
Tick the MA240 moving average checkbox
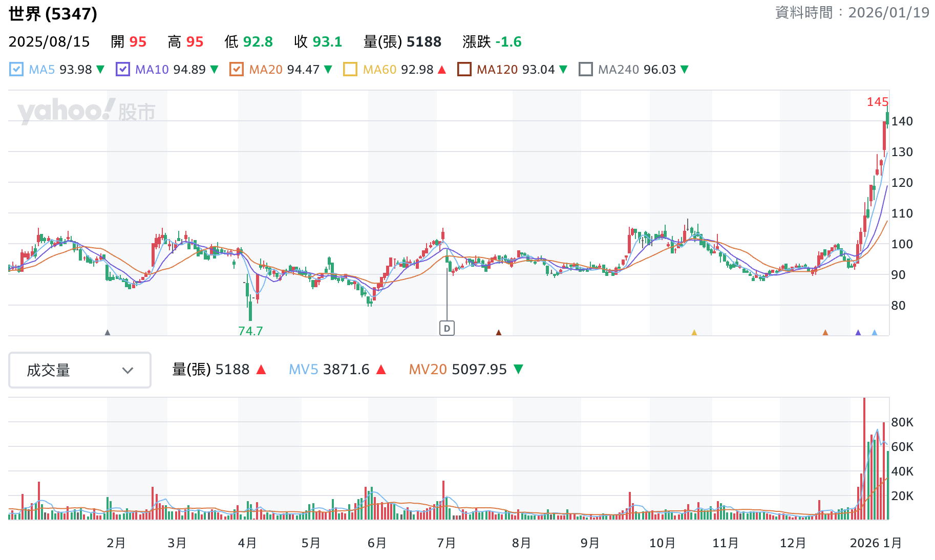pos(585,69)
